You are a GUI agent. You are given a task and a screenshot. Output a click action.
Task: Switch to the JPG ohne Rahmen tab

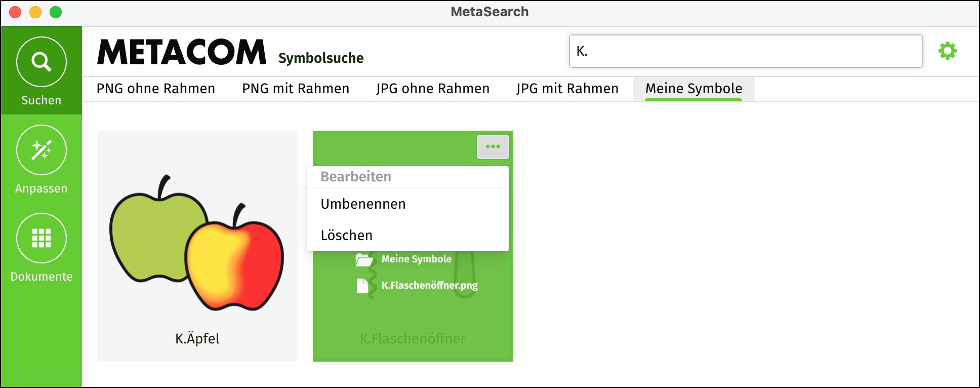point(433,89)
